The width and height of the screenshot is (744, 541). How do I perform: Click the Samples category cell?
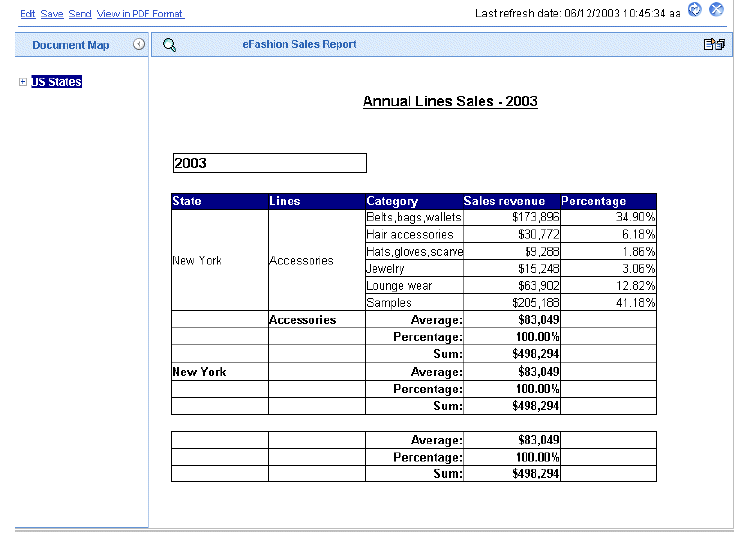(414, 303)
